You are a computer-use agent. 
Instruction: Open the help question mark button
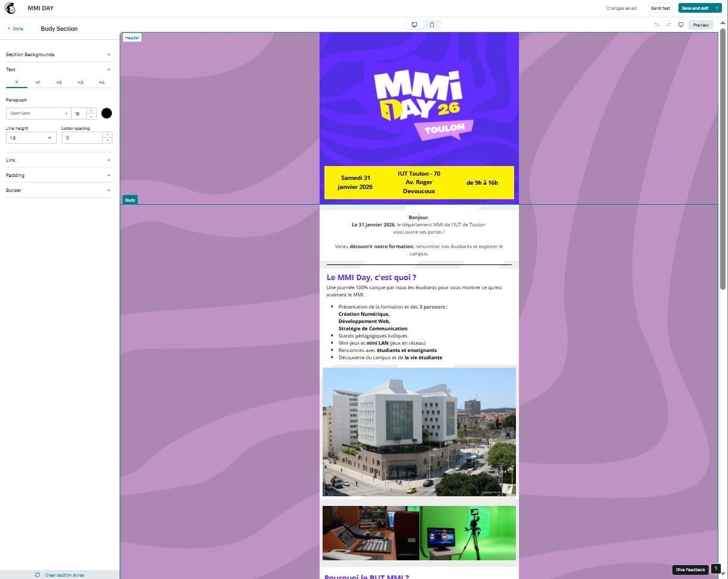coord(715,569)
